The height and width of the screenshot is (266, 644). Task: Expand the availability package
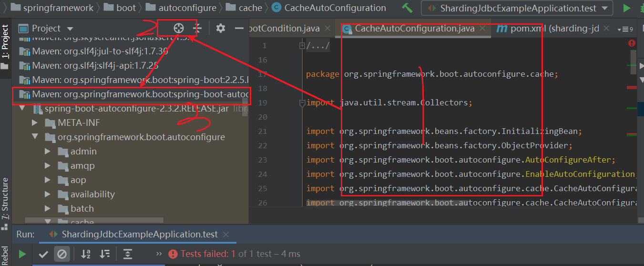tap(47, 194)
